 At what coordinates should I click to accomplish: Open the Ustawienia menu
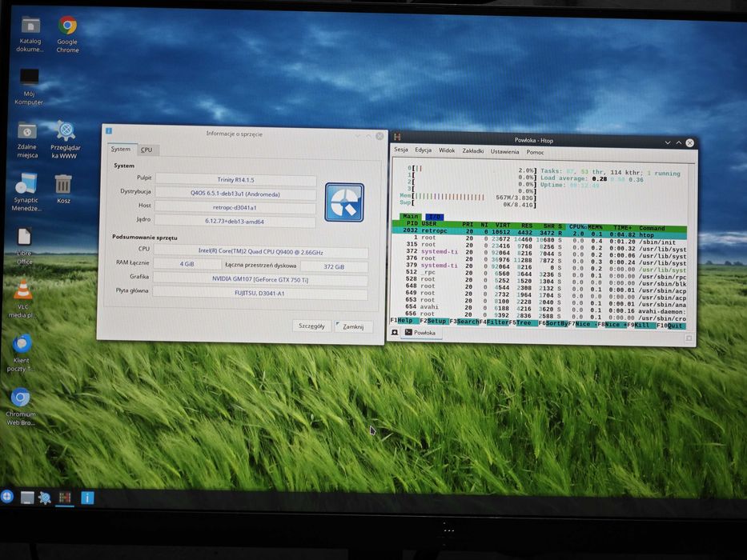pos(504,151)
